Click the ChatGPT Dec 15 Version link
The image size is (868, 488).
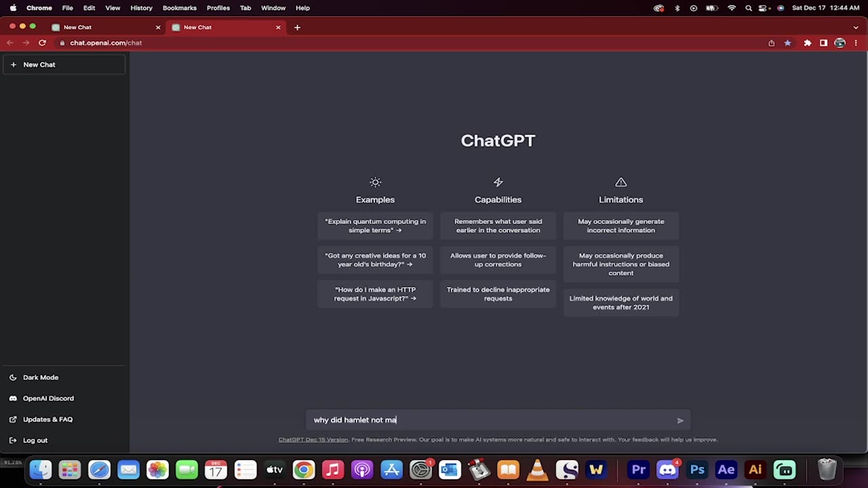[313, 439]
